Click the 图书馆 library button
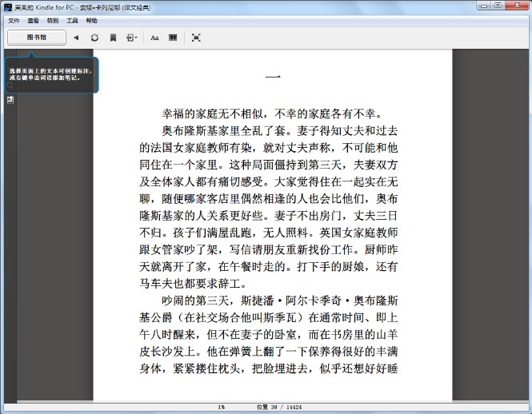 [x=36, y=38]
